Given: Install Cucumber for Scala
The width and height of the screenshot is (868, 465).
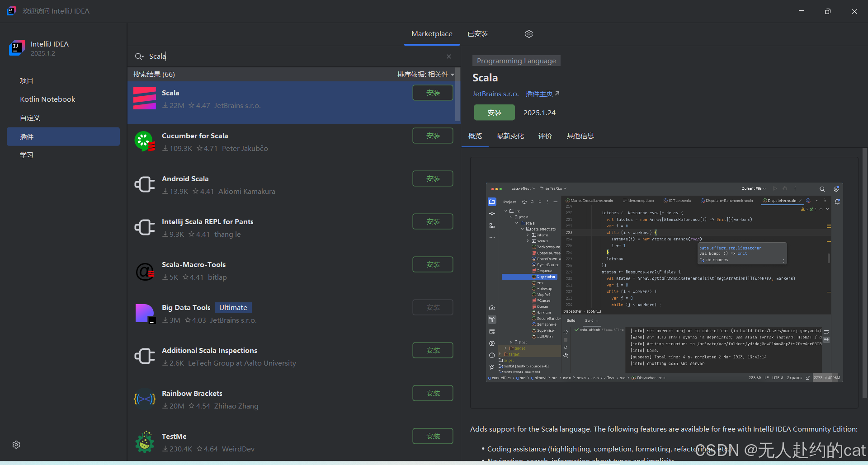Looking at the screenshot, I should [x=433, y=136].
